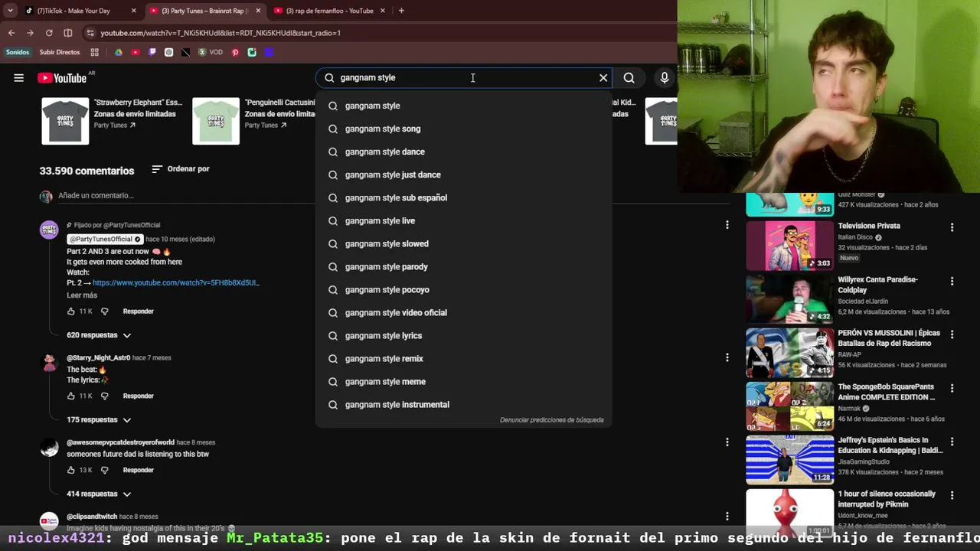
Task: Select suggestion 'gangnam style remix'
Action: click(463, 358)
